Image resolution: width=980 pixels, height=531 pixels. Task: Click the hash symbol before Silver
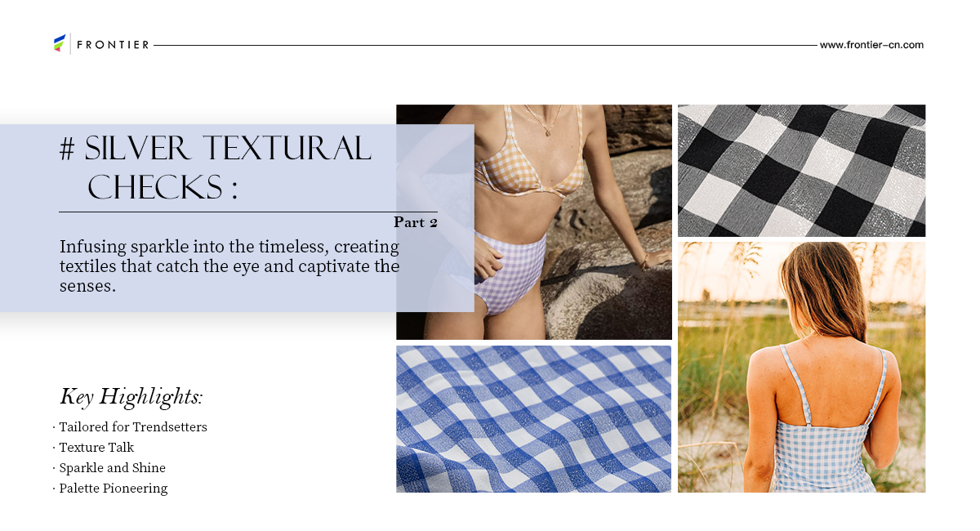coord(68,149)
